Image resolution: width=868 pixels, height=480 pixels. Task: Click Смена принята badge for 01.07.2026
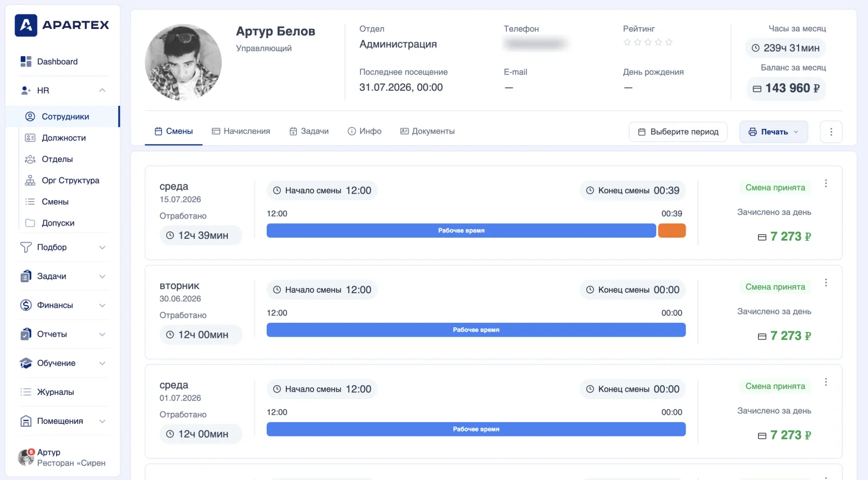point(775,386)
